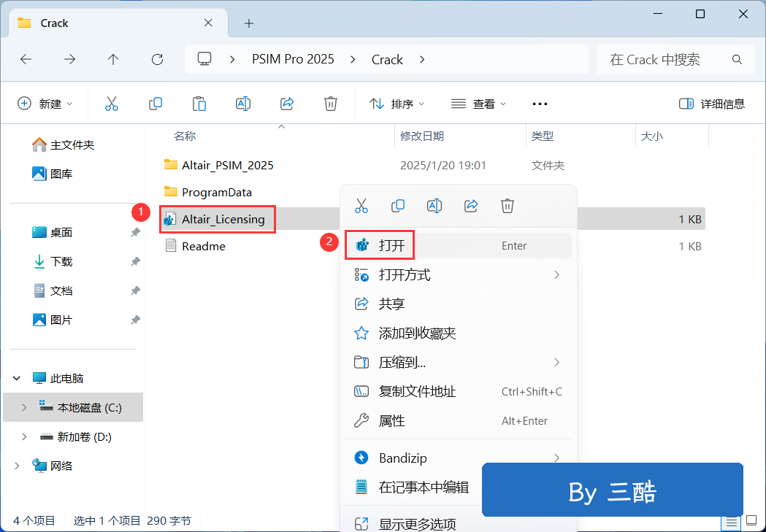This screenshot has height=532, width=766.
Task: Expand the 本地磁盘 (C:) node
Action: click(24, 407)
